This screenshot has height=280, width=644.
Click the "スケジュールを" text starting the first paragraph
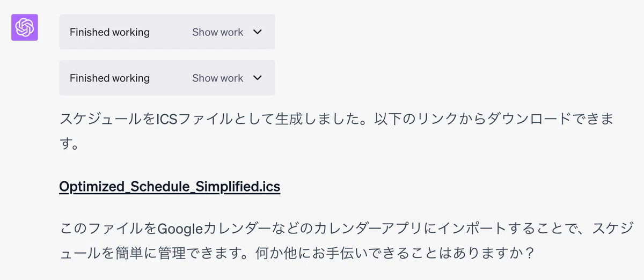(107, 118)
